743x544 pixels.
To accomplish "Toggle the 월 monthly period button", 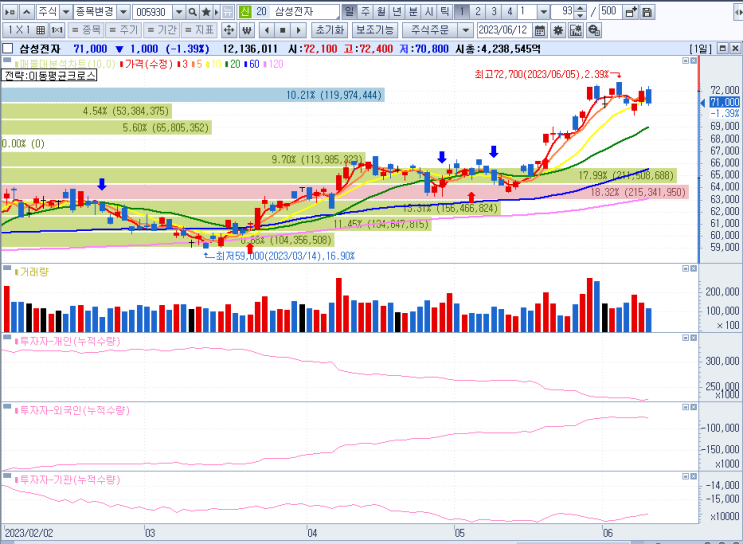I will tap(381, 12).
